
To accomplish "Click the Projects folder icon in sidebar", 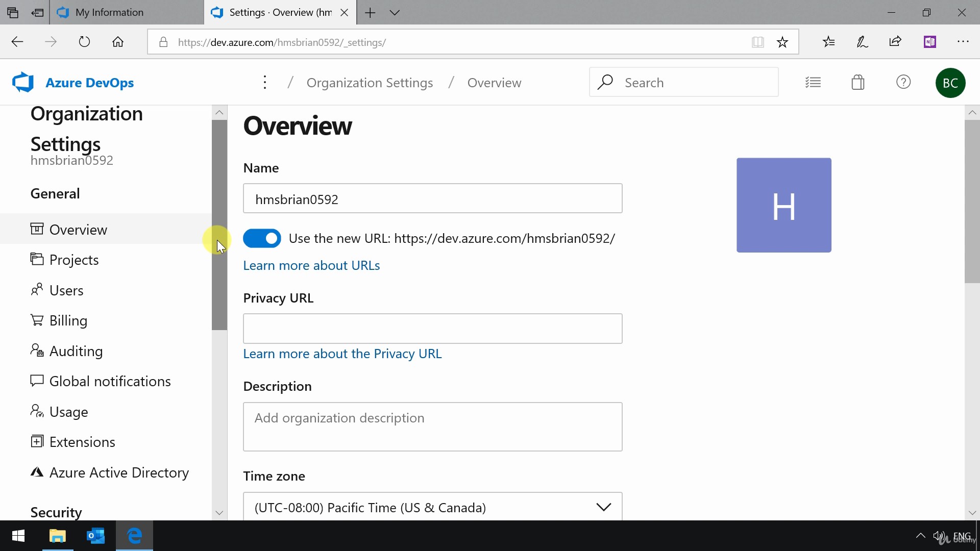I will tap(37, 259).
